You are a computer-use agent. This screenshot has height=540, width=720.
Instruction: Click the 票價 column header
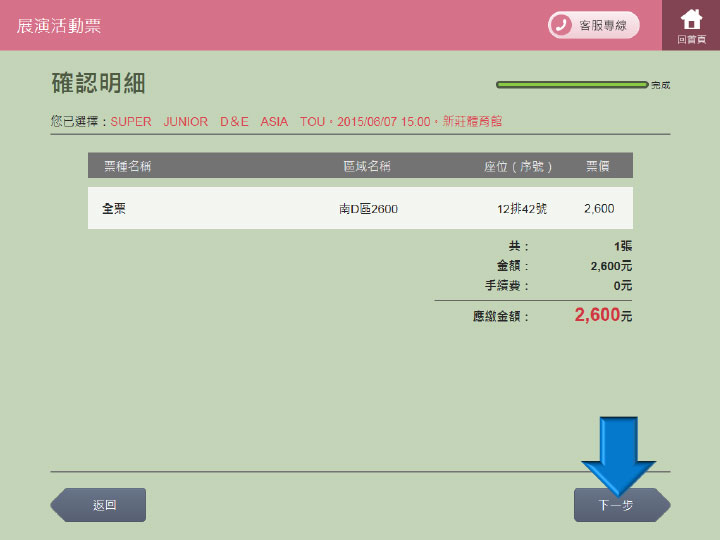[x=599, y=166]
